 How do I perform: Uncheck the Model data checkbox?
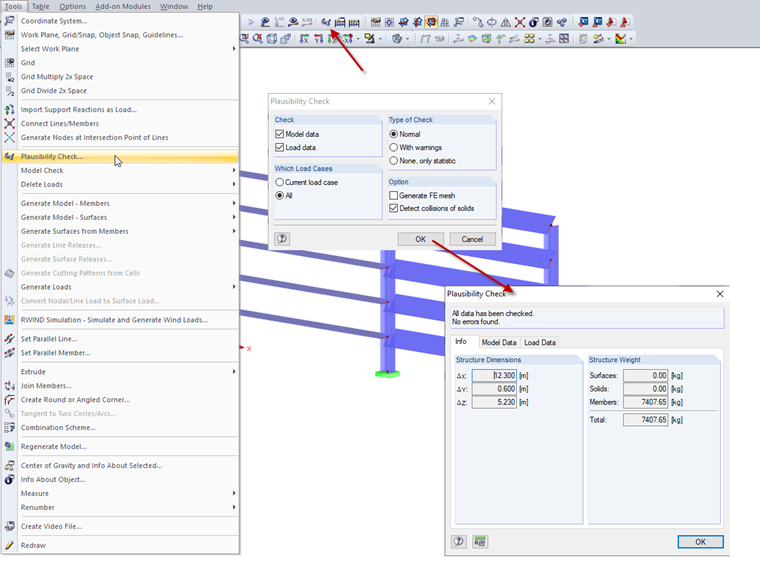[x=279, y=134]
